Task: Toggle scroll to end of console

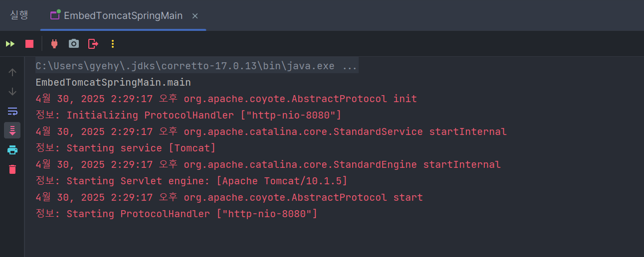Action: coord(12,130)
